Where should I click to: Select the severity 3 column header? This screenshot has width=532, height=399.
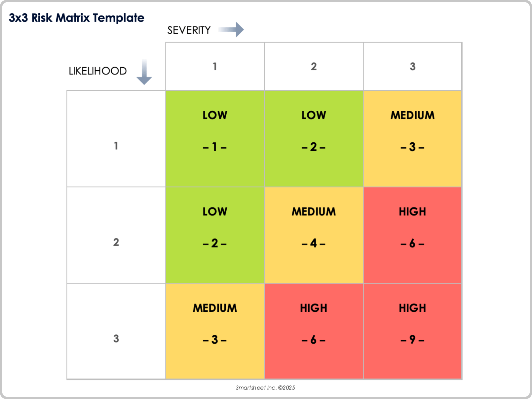(413, 66)
